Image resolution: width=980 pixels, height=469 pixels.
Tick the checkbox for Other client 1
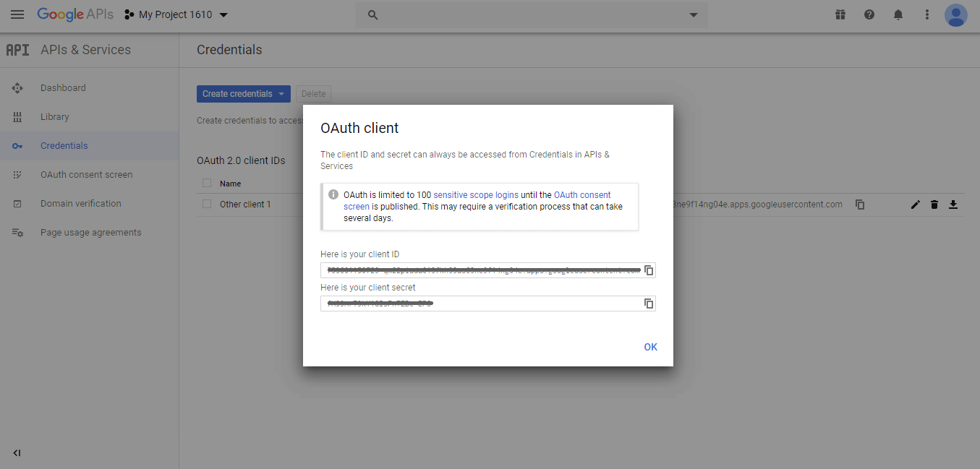[x=207, y=205]
